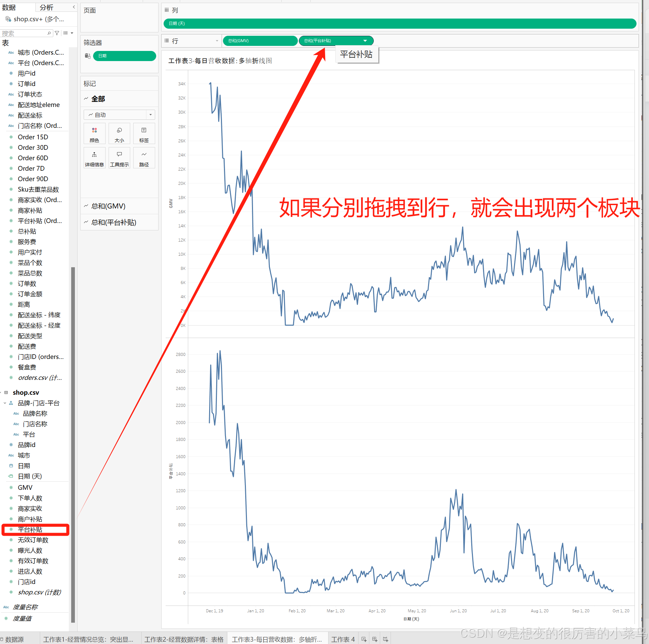Open the 工作表 4 sheet tab
The width and height of the screenshot is (649, 644).
click(x=343, y=639)
